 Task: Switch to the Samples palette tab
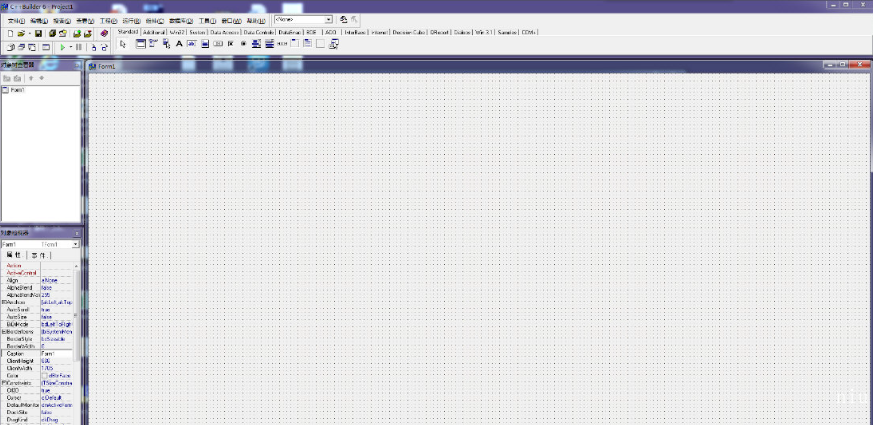click(x=507, y=32)
